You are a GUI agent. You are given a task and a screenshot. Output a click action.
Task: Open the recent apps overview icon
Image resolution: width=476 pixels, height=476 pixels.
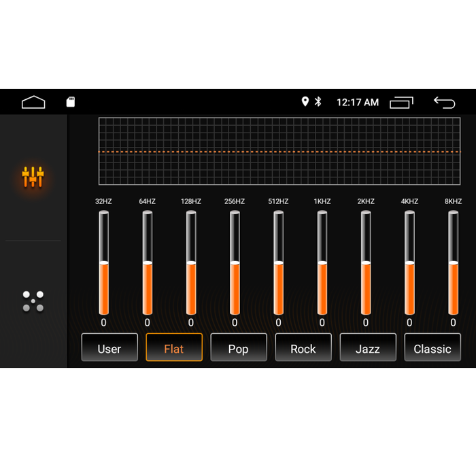coord(401,103)
